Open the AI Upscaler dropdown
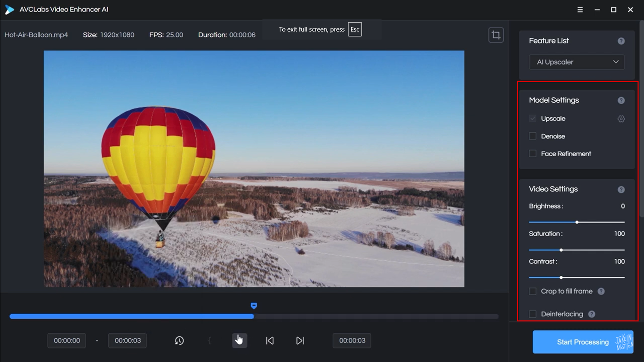This screenshot has height=362, width=644. coord(577,62)
